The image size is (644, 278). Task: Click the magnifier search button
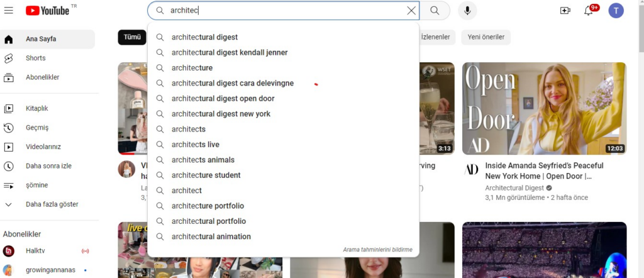click(x=435, y=11)
